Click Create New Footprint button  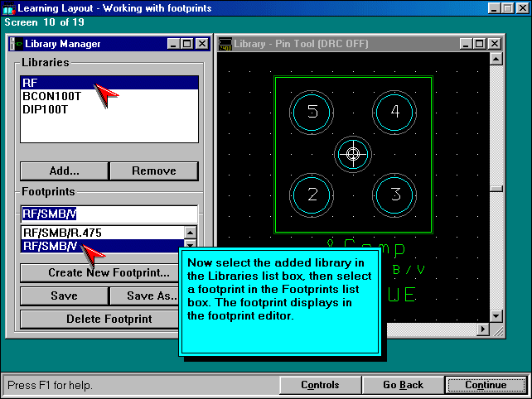[x=109, y=273]
